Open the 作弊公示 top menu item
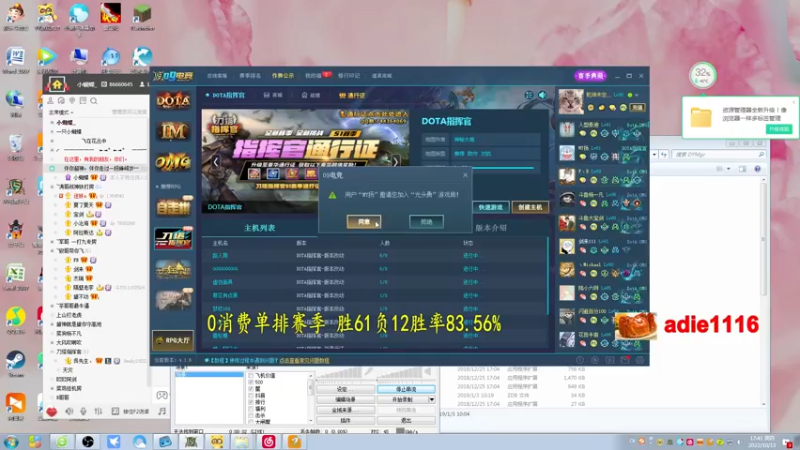Image resolution: width=800 pixels, height=450 pixels. point(283,76)
